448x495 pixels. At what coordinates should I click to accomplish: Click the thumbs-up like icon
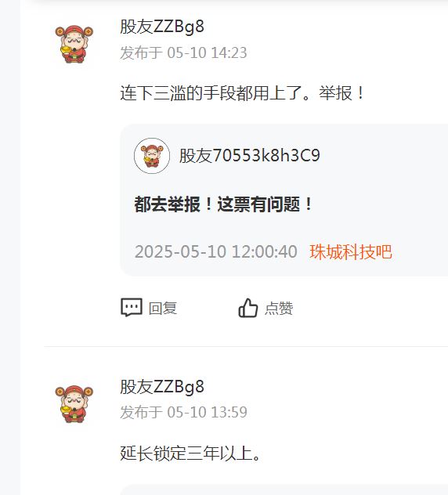click(x=247, y=308)
